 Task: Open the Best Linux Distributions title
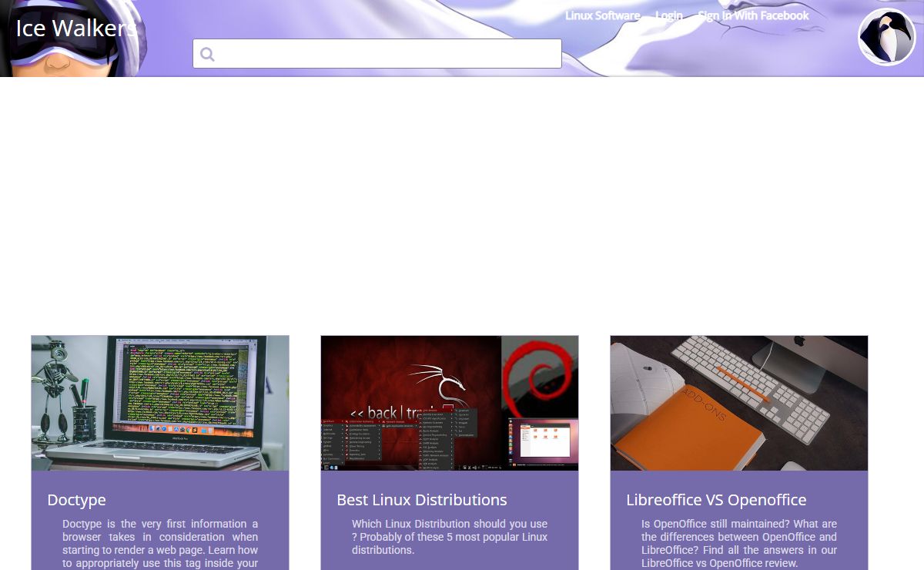[422, 500]
